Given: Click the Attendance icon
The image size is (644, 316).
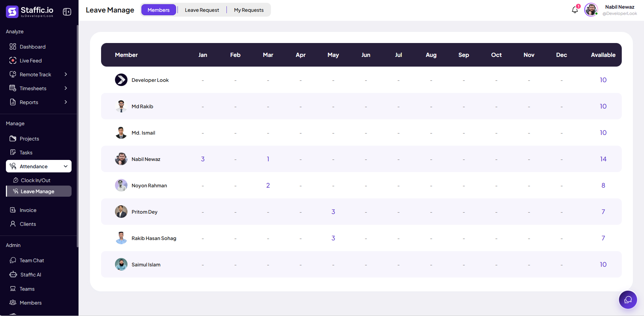Looking at the screenshot, I should point(13,166).
